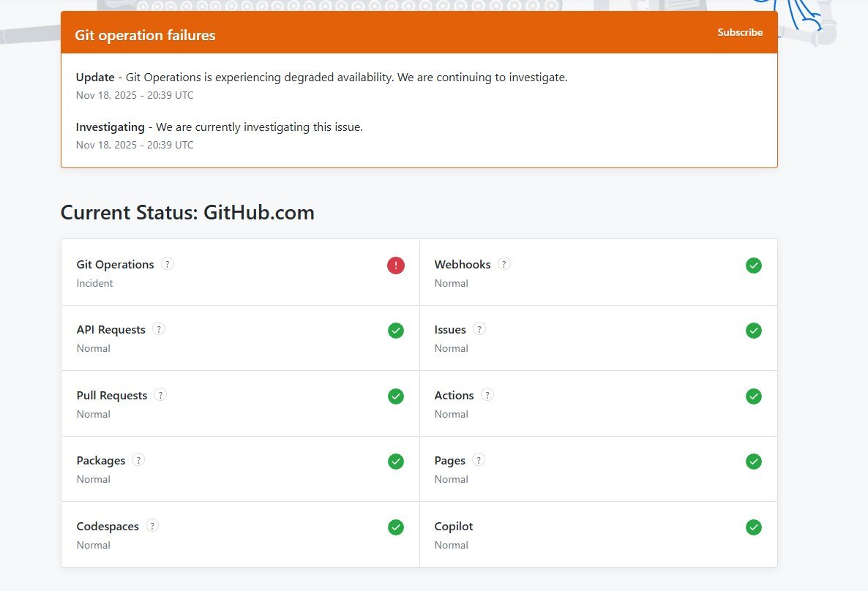
Task: Click the red Git Operations incident icon
Action: pyautogui.click(x=396, y=266)
